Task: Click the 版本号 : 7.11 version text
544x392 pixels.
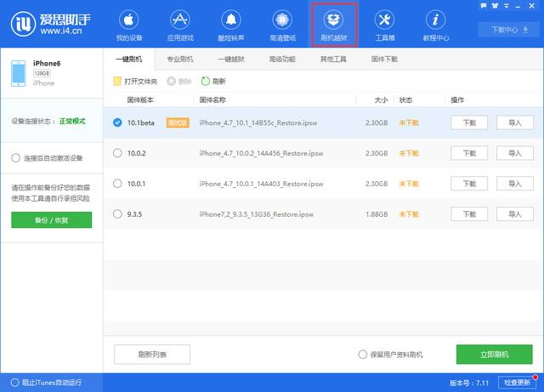Action: pyautogui.click(x=469, y=383)
